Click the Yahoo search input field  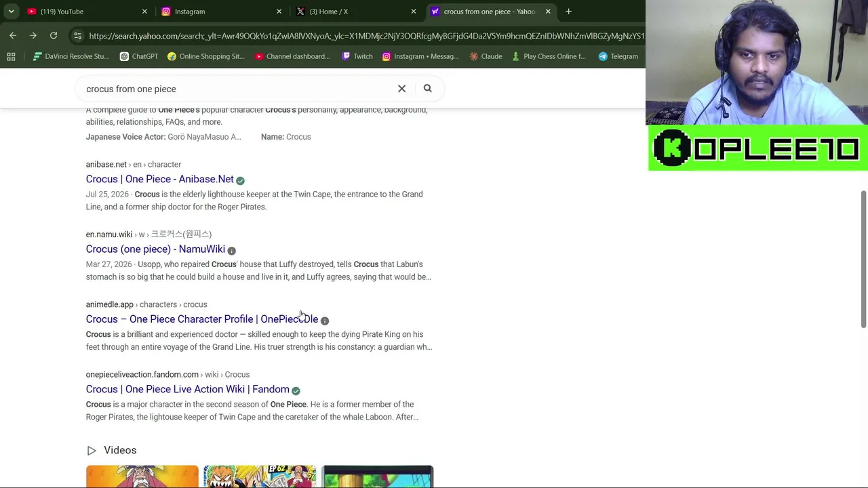click(237, 89)
